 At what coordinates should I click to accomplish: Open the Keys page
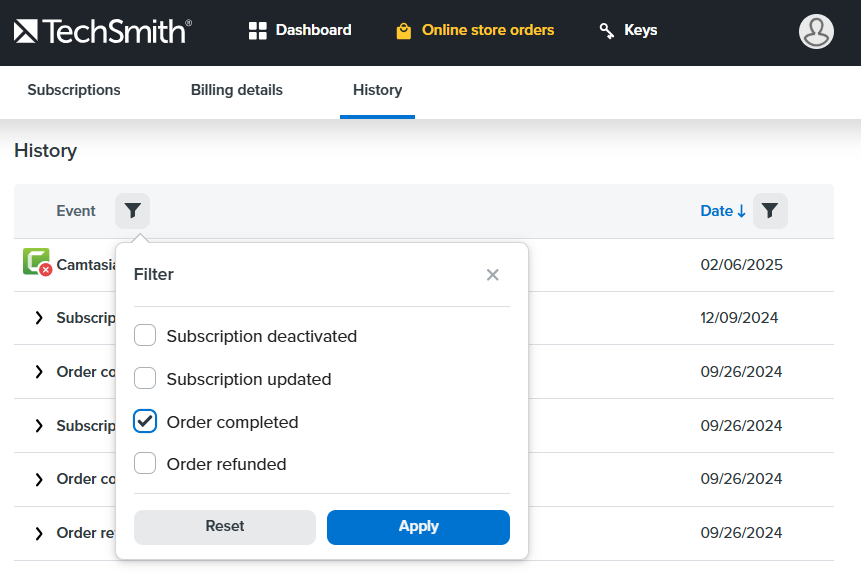[628, 30]
